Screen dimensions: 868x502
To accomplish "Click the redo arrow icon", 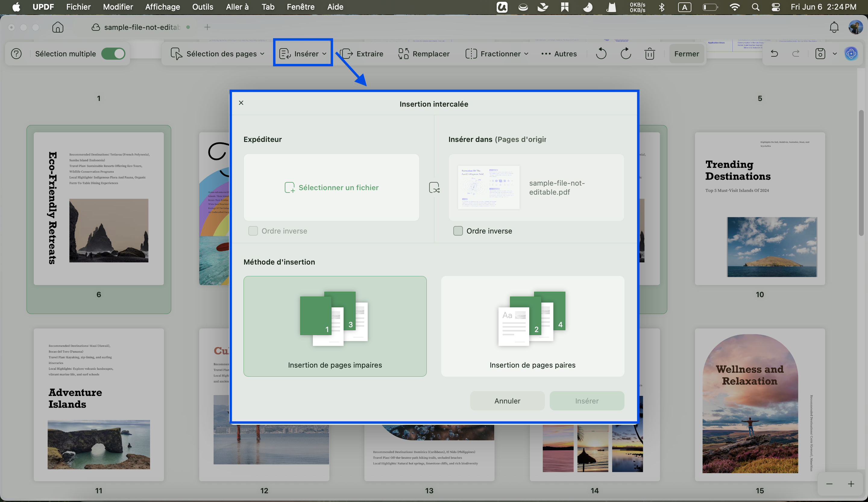I will tap(796, 53).
